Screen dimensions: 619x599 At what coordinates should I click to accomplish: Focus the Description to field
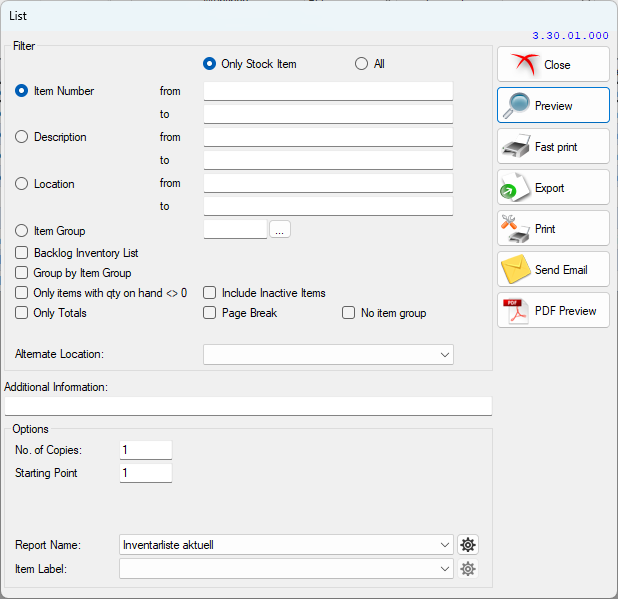[x=328, y=160]
